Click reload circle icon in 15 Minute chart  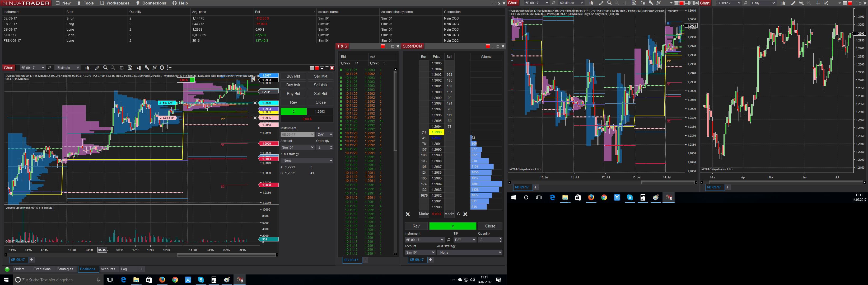[162, 68]
